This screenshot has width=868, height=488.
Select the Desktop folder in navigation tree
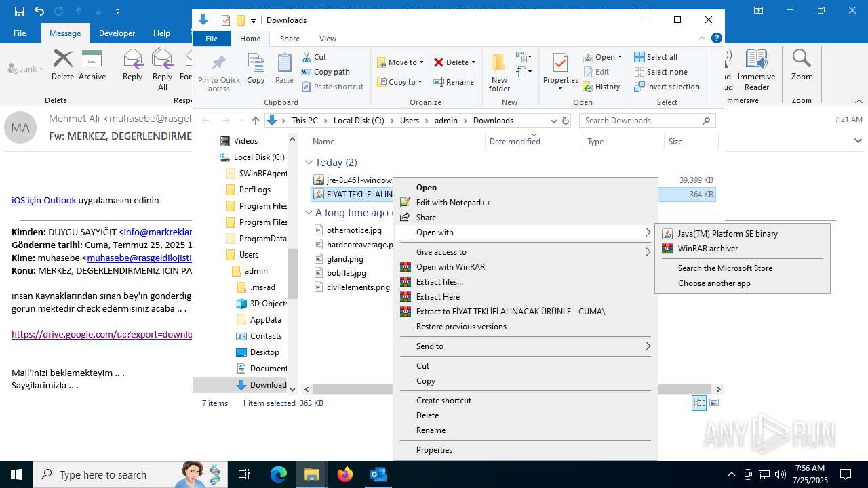[x=264, y=352]
